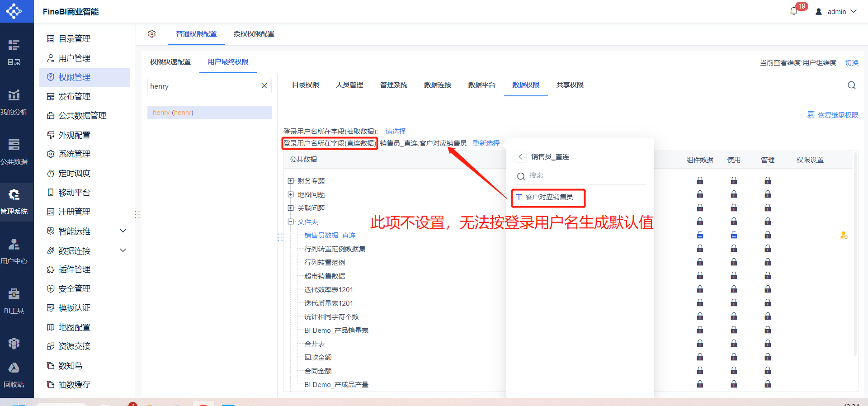
Task: Select the henry (henry) user result
Action: (x=209, y=113)
